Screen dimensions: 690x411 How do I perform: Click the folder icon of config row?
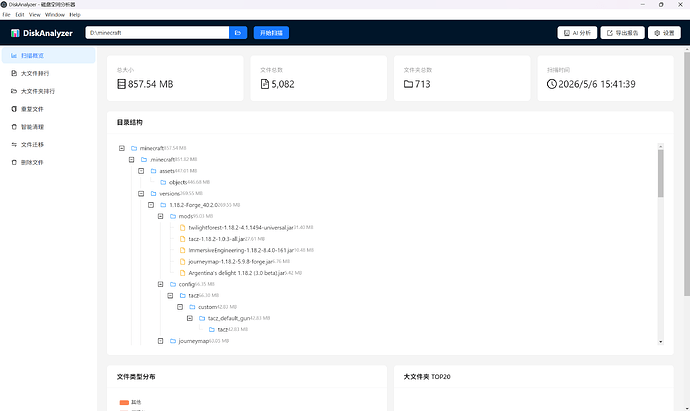[x=173, y=284]
